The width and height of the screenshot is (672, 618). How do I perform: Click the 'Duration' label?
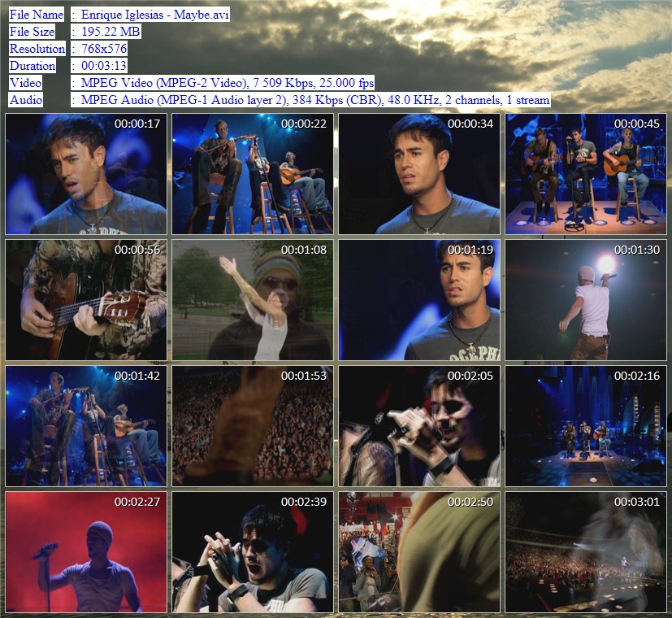[33, 66]
